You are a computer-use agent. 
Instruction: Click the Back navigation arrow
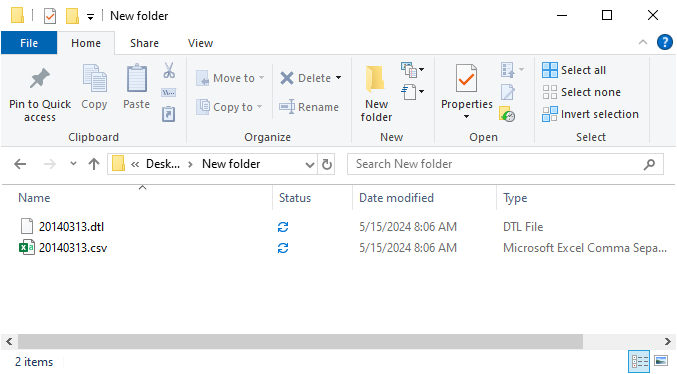point(20,164)
